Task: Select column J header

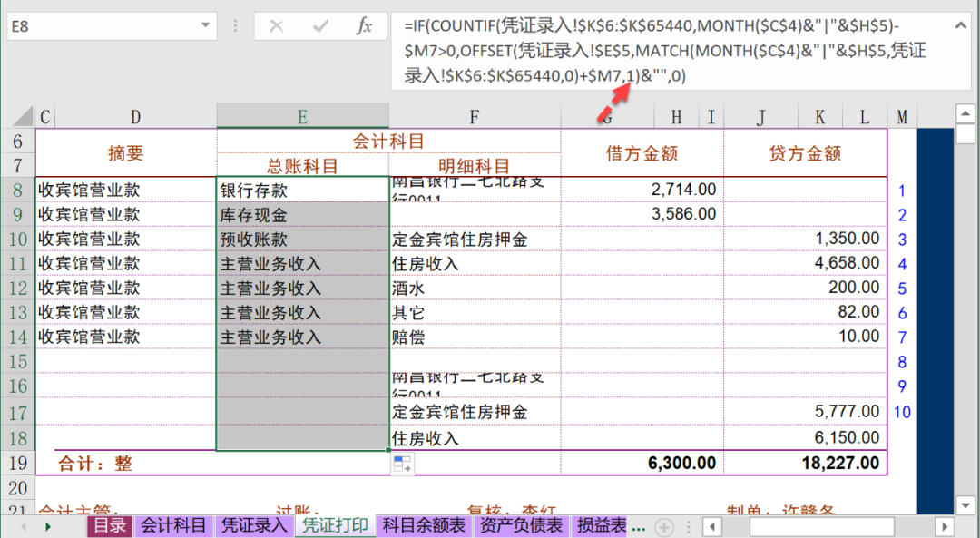Action: [760, 116]
